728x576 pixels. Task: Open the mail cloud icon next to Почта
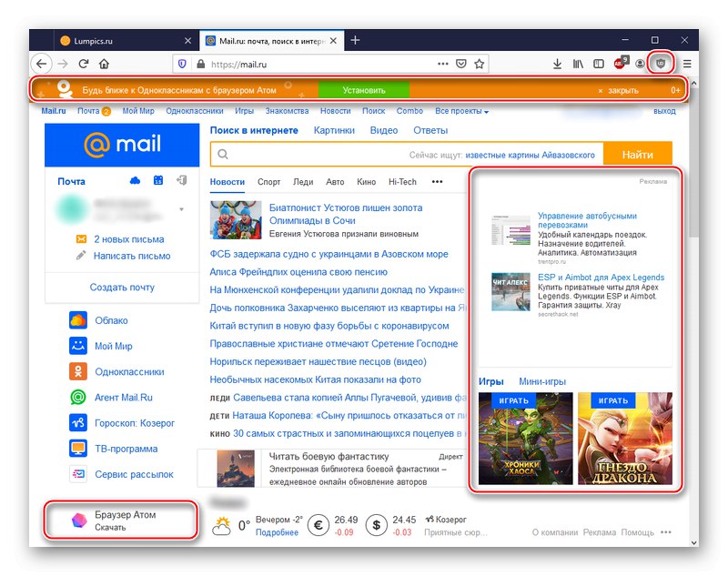click(x=135, y=180)
